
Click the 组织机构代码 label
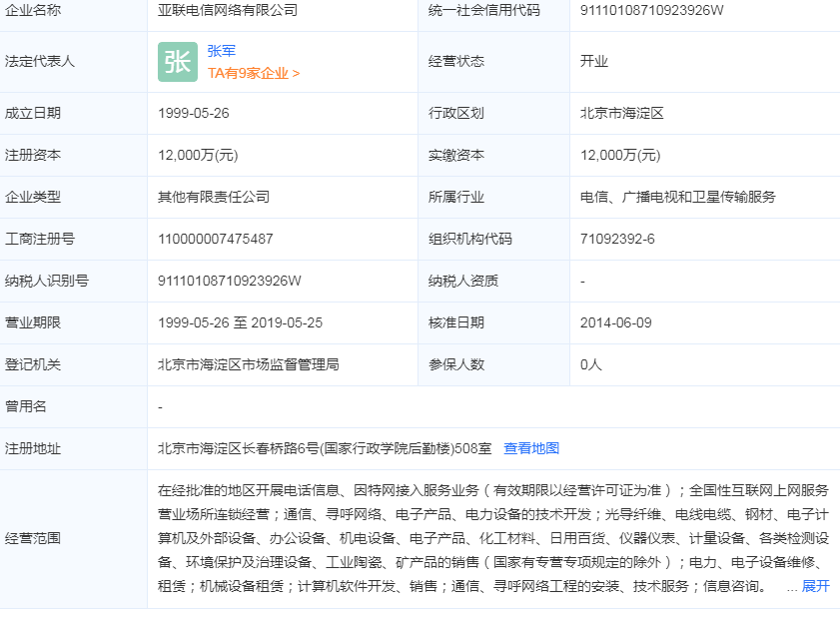pyautogui.click(x=469, y=239)
